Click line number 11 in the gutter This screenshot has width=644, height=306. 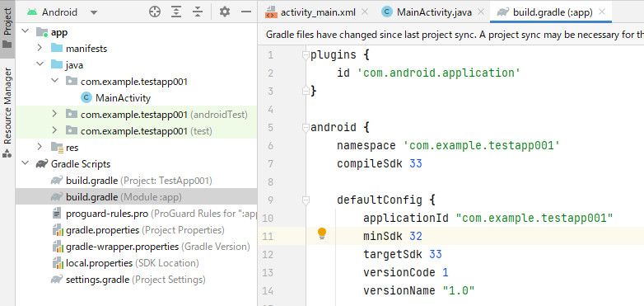tap(268, 237)
